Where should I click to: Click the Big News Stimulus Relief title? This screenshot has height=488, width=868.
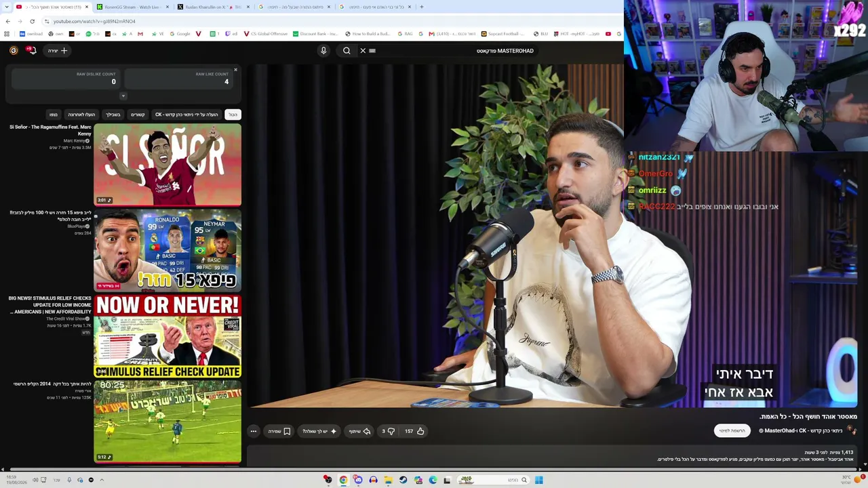click(50, 305)
